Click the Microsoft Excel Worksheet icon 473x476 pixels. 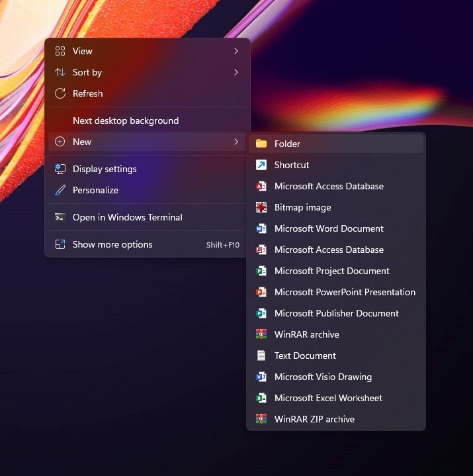click(x=261, y=398)
